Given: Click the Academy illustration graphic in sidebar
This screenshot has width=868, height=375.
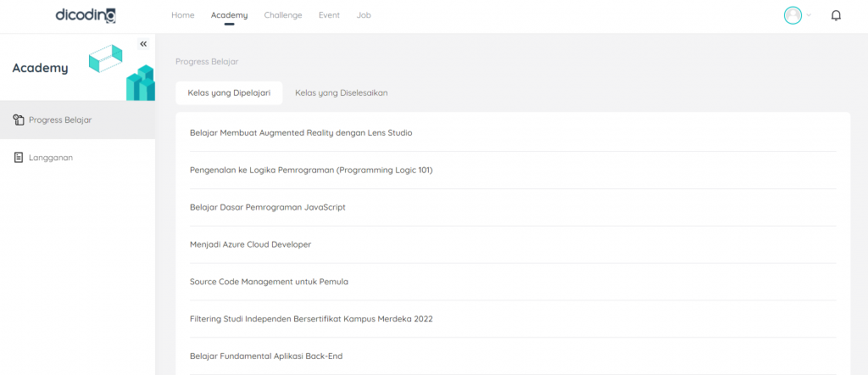Looking at the screenshot, I should [121, 71].
